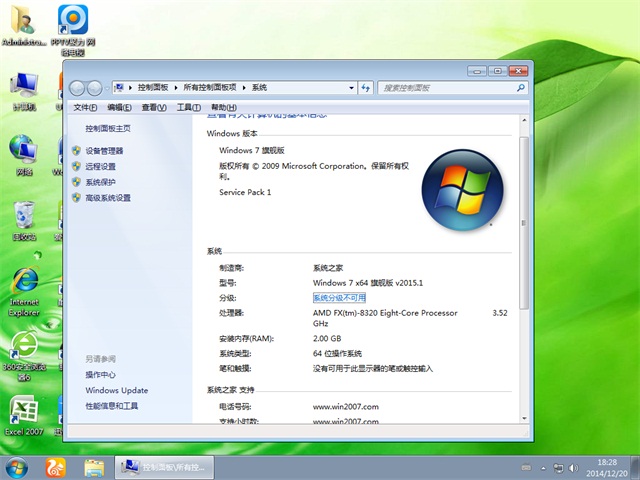Click the 2.00 GB memory value
The width and height of the screenshot is (640, 480).
327,338
